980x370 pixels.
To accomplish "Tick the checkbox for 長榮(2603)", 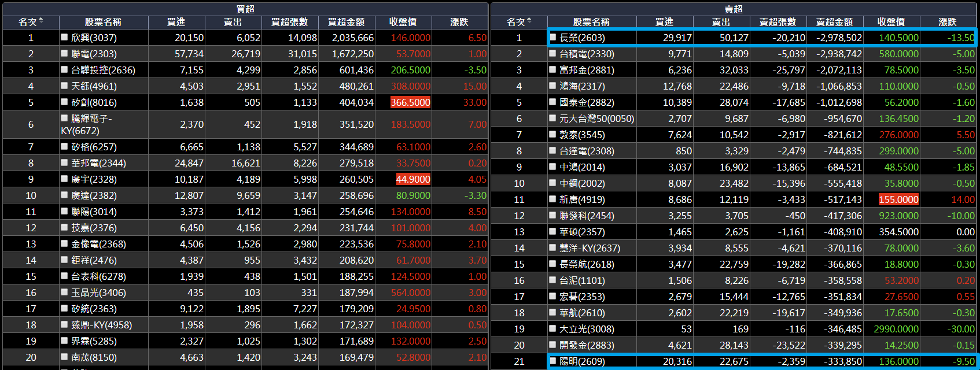I will 552,37.
